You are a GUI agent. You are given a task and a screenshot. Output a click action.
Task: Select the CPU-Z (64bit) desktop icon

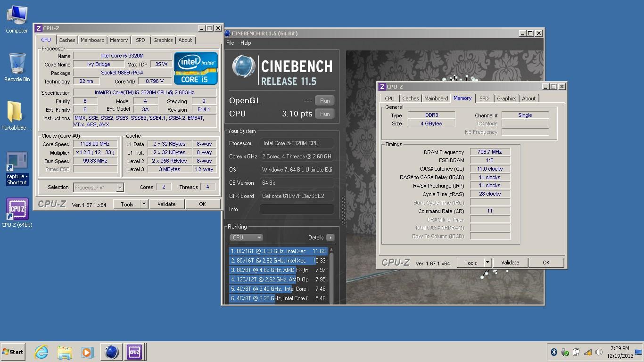click(17, 213)
